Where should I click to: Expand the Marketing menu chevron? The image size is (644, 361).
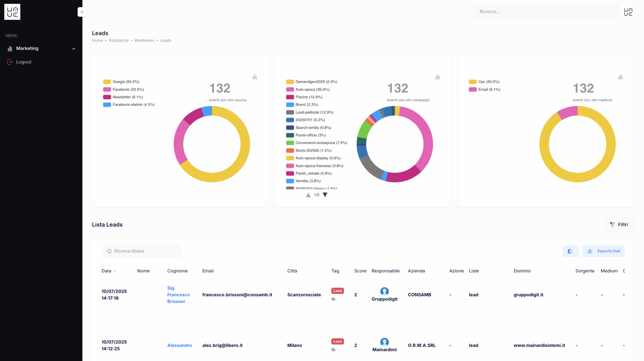(74, 49)
